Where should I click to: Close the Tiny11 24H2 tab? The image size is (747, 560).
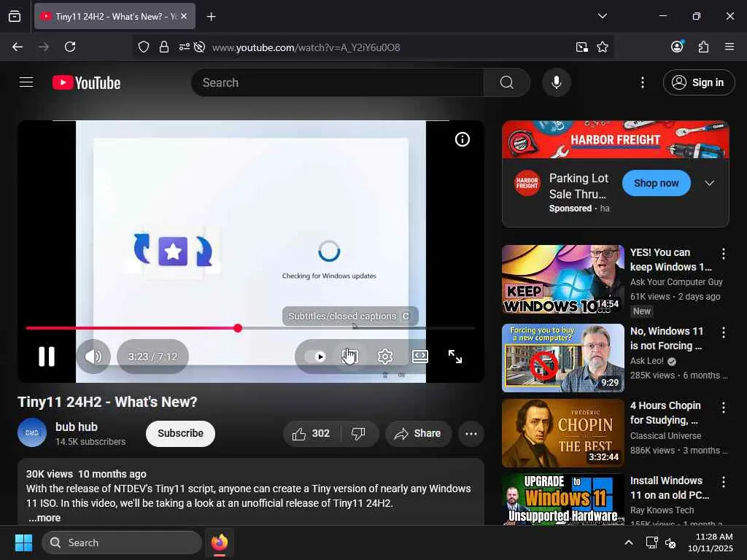click(x=184, y=16)
